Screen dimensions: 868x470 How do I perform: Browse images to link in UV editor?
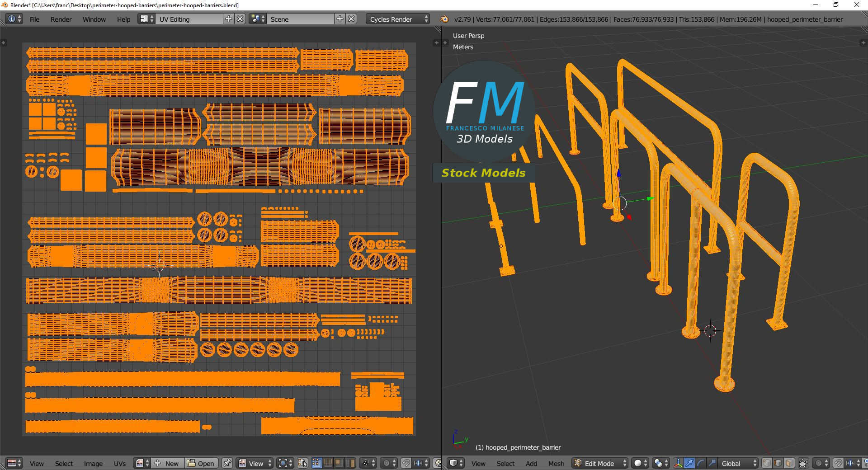[143, 463]
